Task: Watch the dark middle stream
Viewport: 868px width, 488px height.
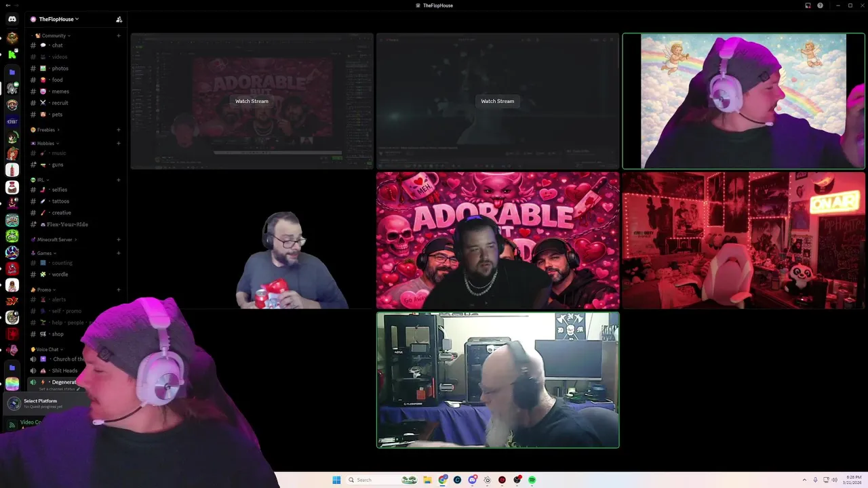Action: tap(497, 101)
